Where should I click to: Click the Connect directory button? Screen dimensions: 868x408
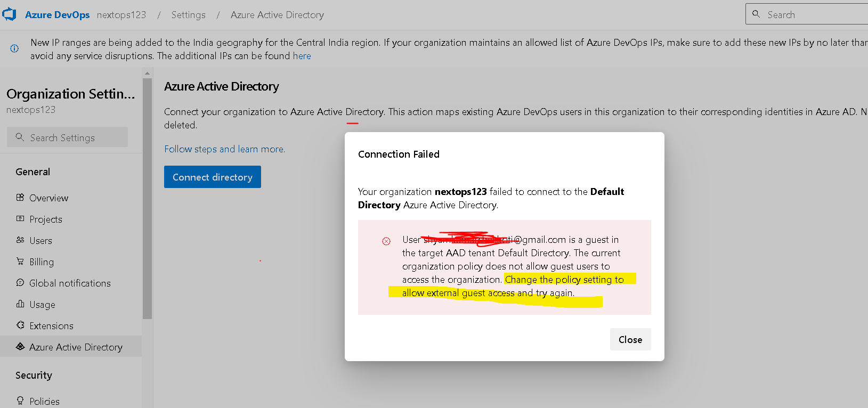point(213,177)
